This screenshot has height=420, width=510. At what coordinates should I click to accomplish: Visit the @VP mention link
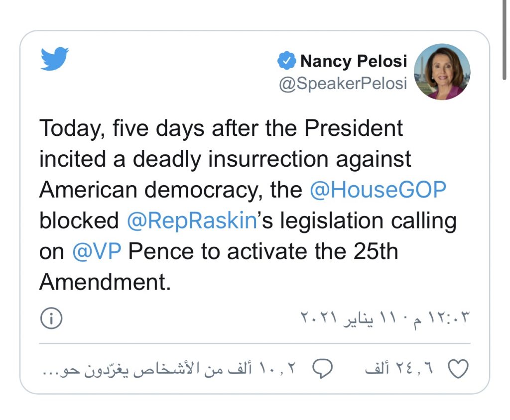click(x=97, y=251)
